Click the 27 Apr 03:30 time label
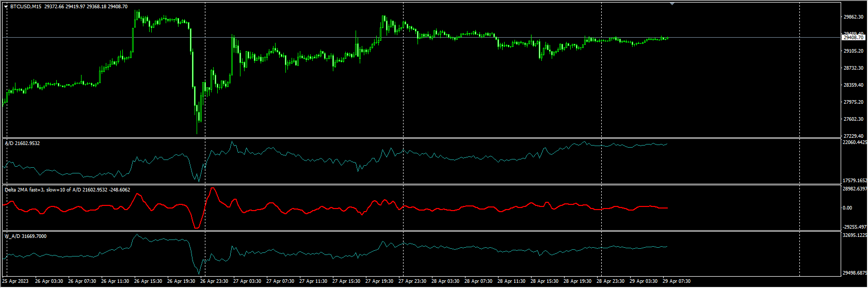 pyautogui.click(x=247, y=282)
